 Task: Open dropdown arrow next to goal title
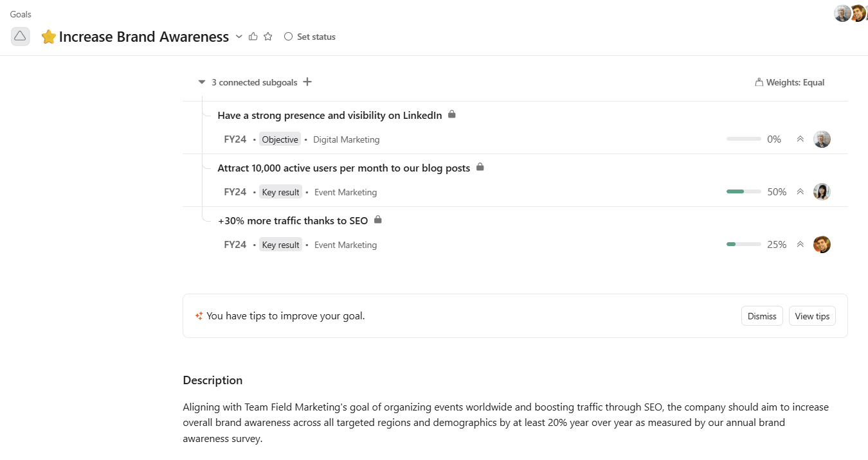pyautogui.click(x=239, y=37)
